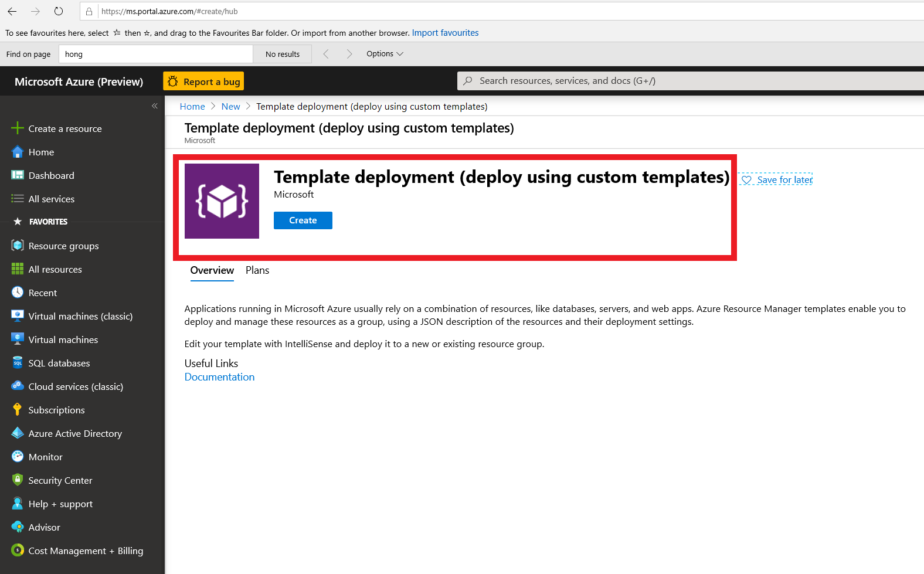
Task: Open the Documentation link
Action: [219, 377]
